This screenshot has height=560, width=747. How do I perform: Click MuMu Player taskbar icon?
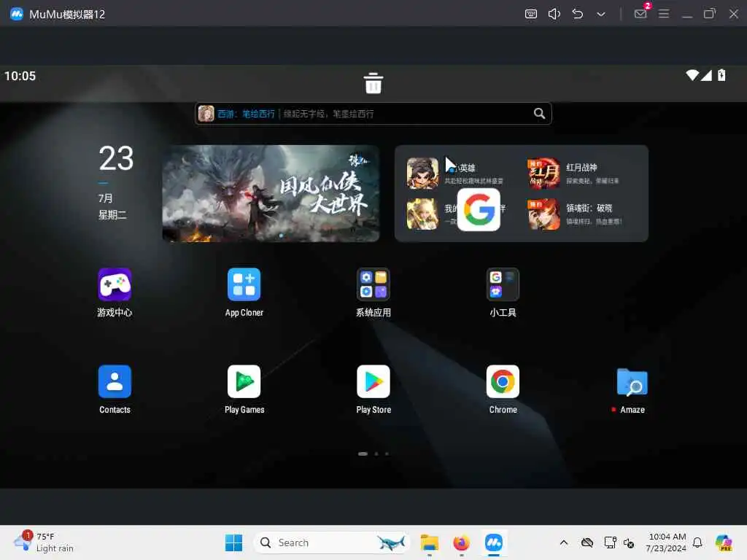pyautogui.click(x=494, y=542)
